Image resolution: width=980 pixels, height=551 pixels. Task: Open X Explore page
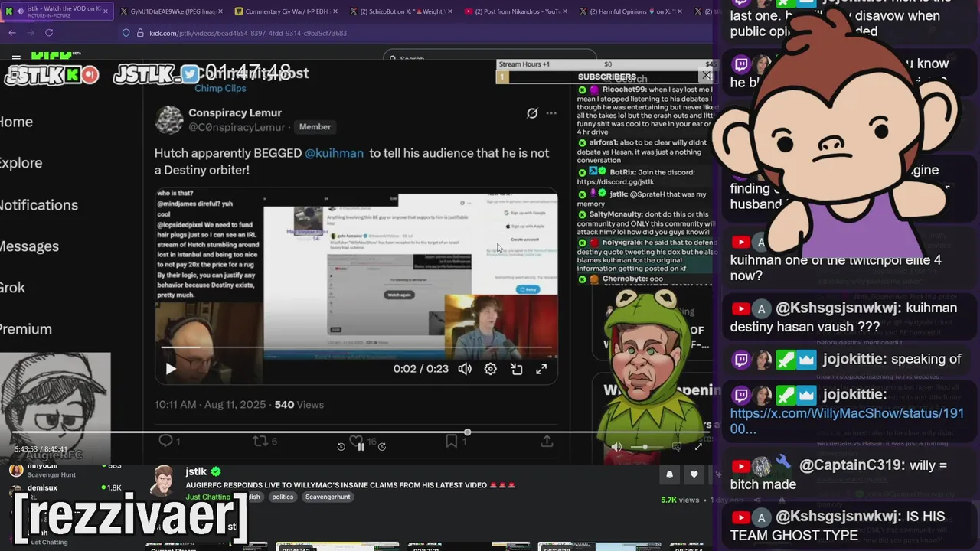[21, 163]
